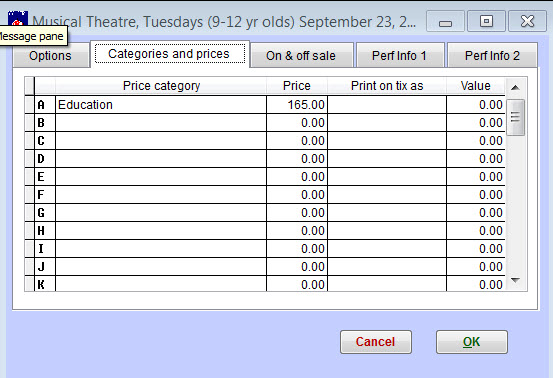
Task: Click Price category cell in row H
Action: [x=161, y=231]
